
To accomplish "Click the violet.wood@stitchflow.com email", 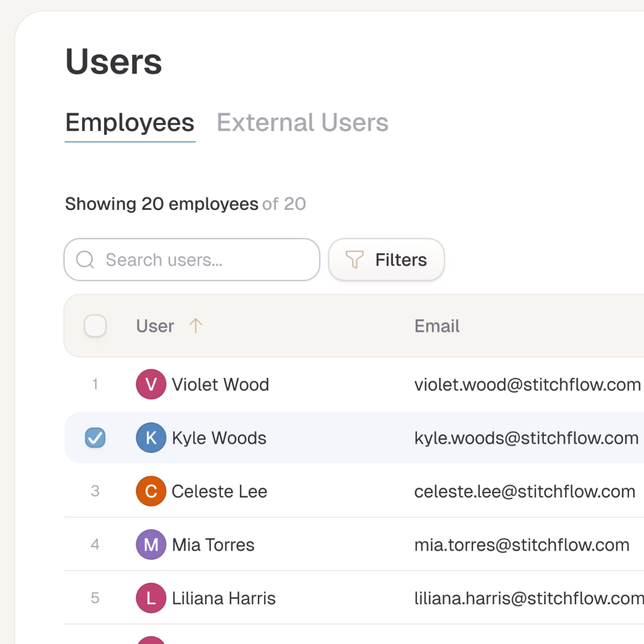I will pyautogui.click(x=527, y=384).
